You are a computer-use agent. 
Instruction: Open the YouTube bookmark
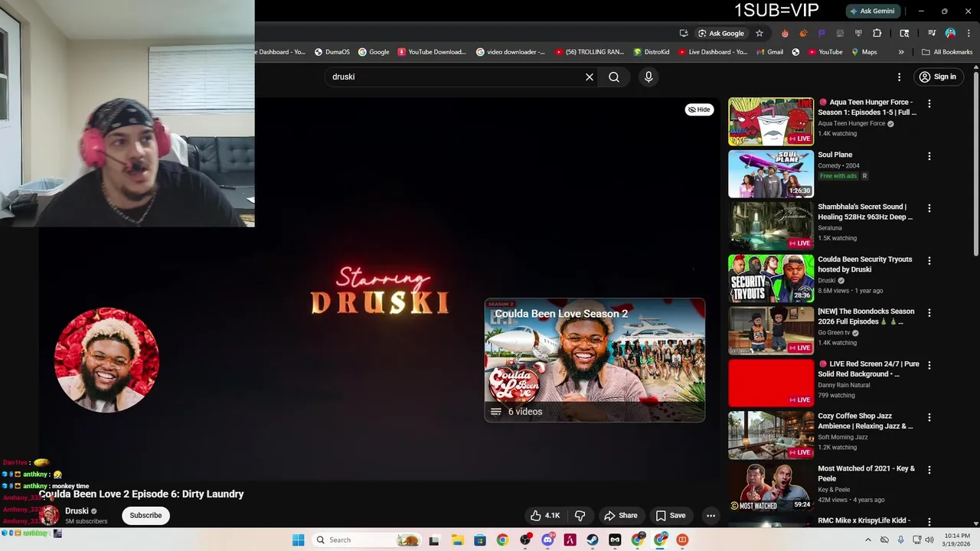[x=825, y=52]
